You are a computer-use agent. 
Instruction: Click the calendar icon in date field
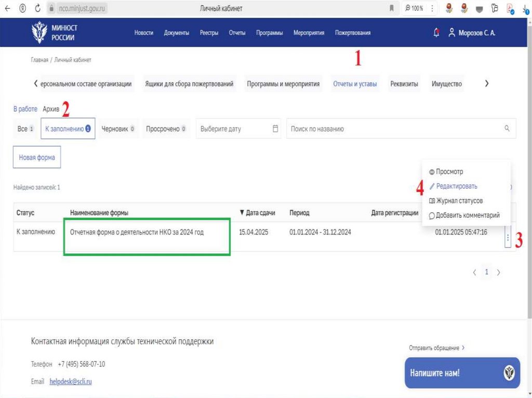point(276,129)
